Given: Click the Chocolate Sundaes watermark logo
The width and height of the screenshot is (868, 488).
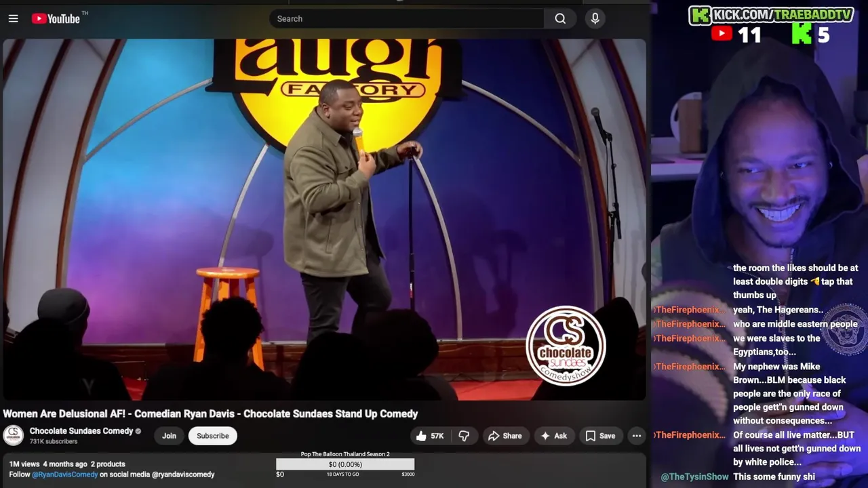Looking at the screenshot, I should pyautogui.click(x=566, y=346).
